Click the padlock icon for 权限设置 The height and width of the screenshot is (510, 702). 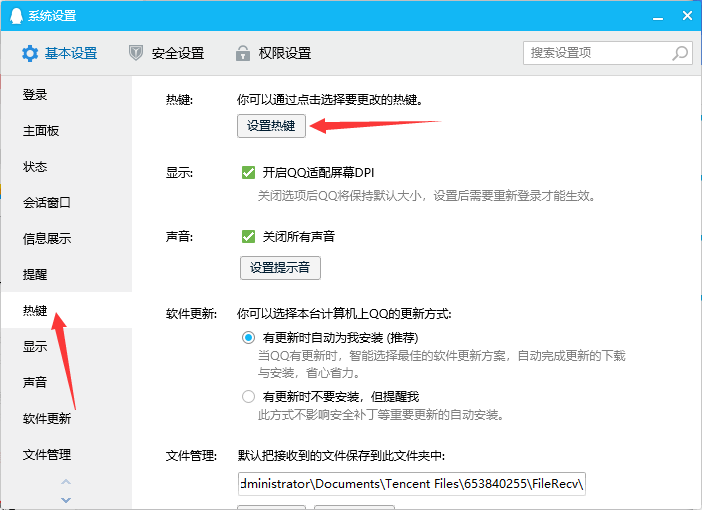[x=243, y=53]
